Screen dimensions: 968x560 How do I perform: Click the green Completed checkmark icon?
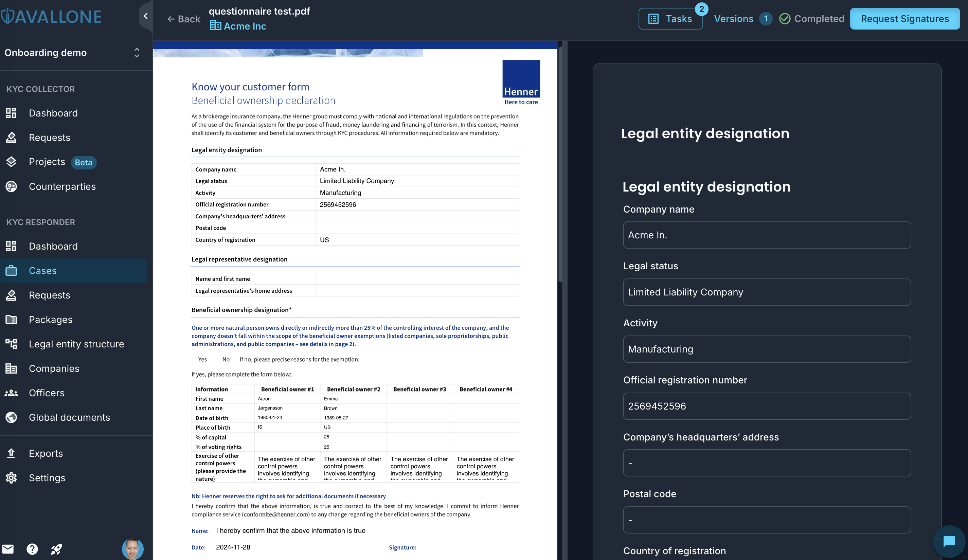pyautogui.click(x=785, y=18)
